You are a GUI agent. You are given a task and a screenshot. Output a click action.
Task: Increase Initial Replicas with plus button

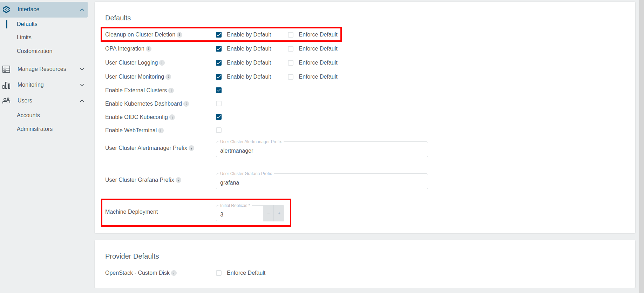pyautogui.click(x=279, y=213)
